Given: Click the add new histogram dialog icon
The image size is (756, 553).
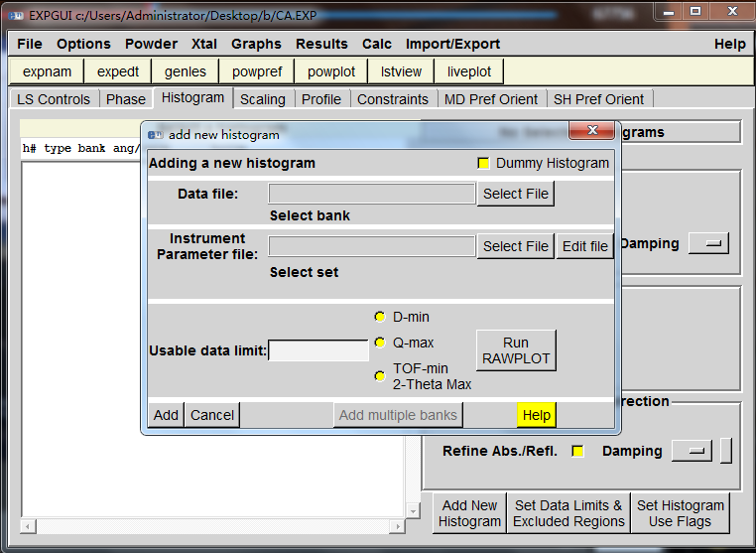Looking at the screenshot, I should pyautogui.click(x=155, y=135).
